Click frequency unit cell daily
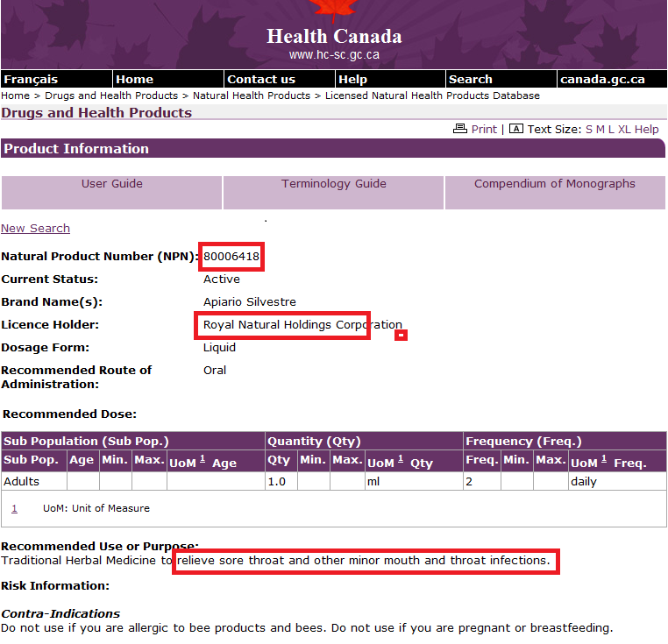668x644 pixels. [617, 481]
